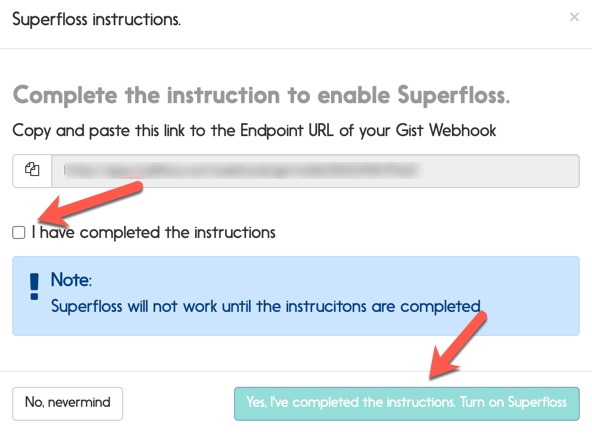Click the words "Gist Webhook" in the instruction

click(446, 131)
